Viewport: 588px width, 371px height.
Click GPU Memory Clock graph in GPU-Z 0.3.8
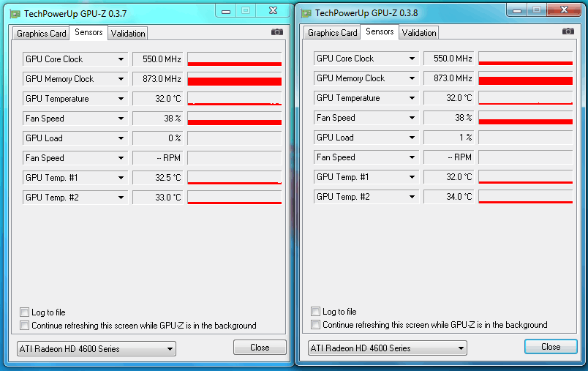[x=526, y=78]
